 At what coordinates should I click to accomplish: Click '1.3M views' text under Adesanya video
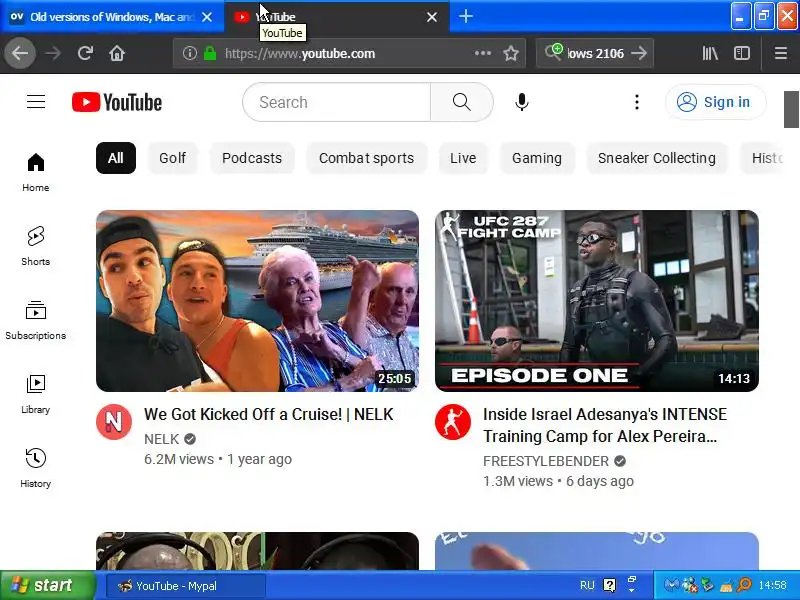(x=518, y=481)
